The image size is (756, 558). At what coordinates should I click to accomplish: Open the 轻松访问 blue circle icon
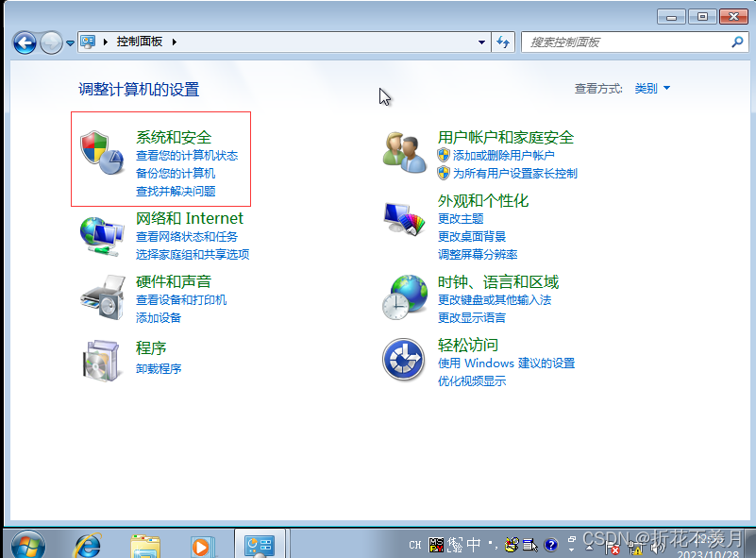(404, 360)
